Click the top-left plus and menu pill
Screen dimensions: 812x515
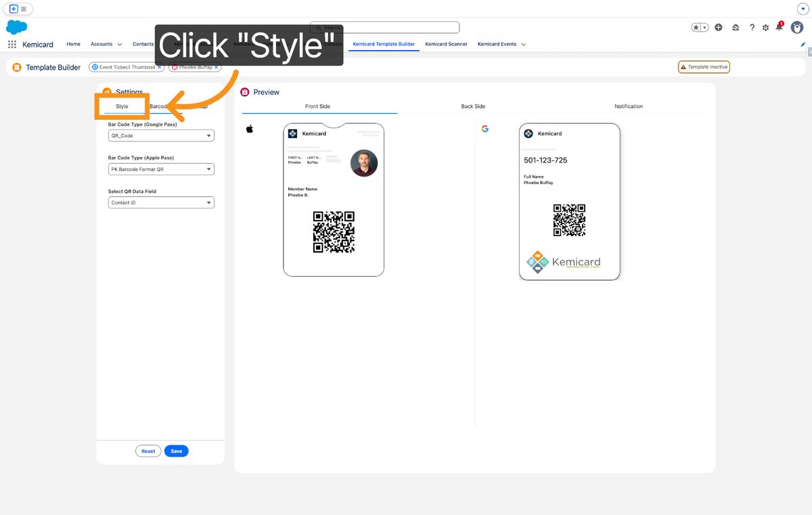(x=18, y=9)
